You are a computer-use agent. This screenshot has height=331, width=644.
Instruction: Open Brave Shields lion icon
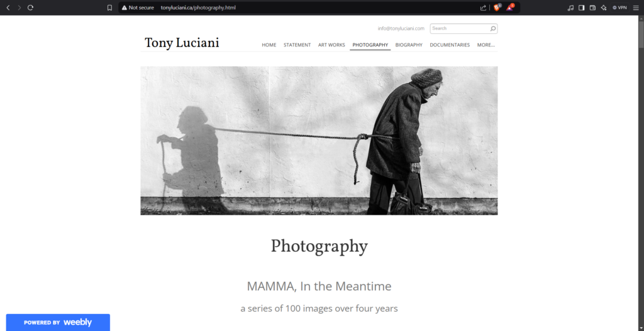[x=497, y=8]
